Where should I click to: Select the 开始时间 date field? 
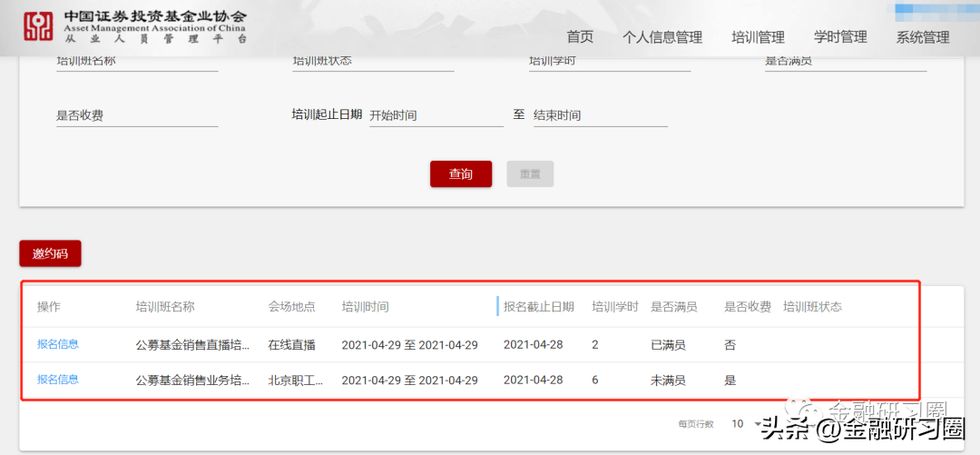coord(436,115)
